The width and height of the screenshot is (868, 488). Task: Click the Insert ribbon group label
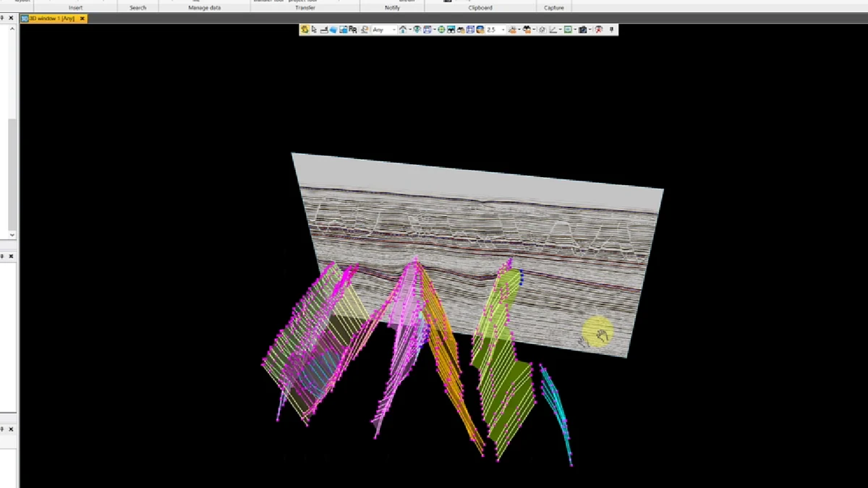(75, 8)
